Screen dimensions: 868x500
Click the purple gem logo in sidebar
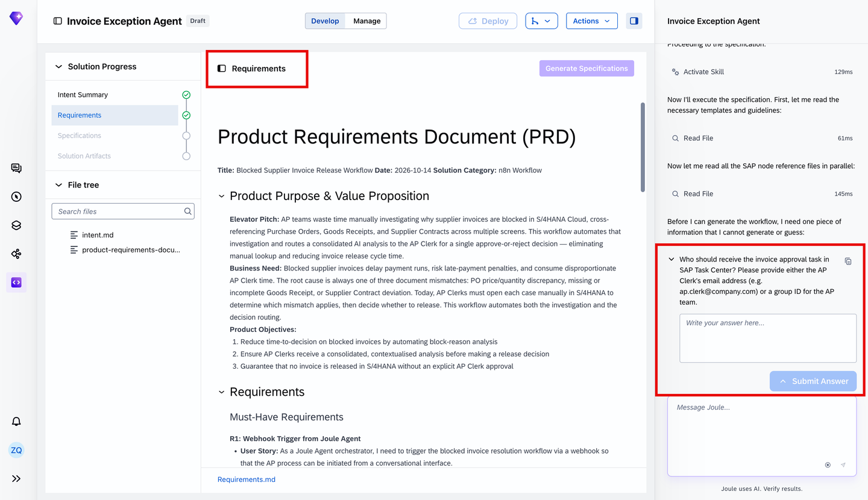[16, 18]
